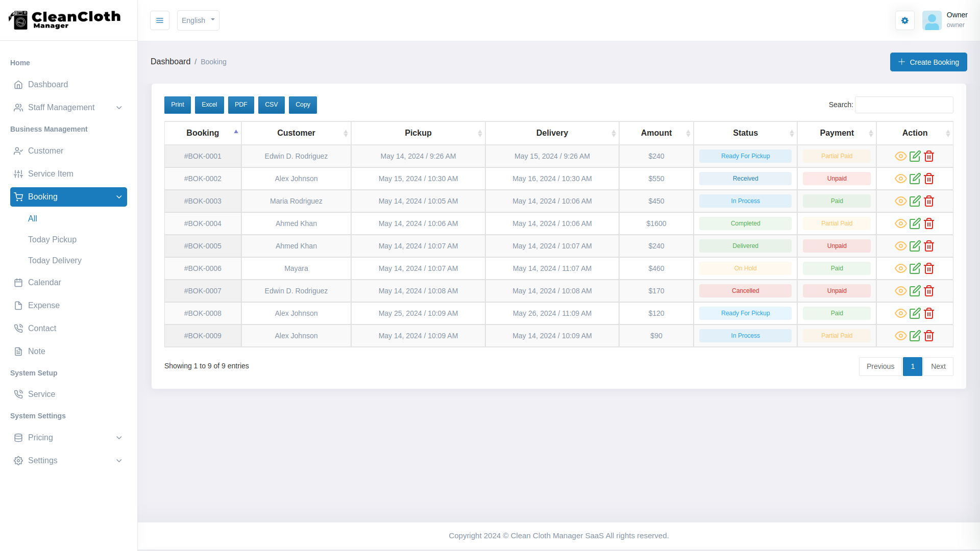The image size is (980, 551).
Task: Open the hamburger menu toggle button
Action: 160,20
